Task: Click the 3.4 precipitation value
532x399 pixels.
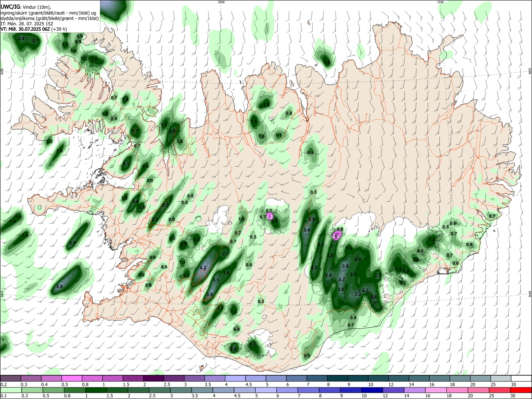Action: click(307, 230)
